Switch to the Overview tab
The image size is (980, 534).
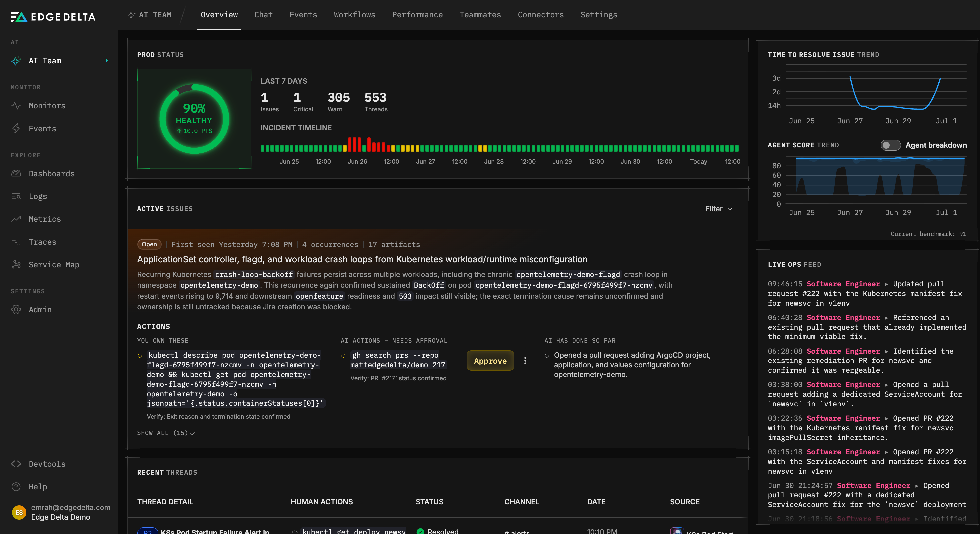[219, 15]
